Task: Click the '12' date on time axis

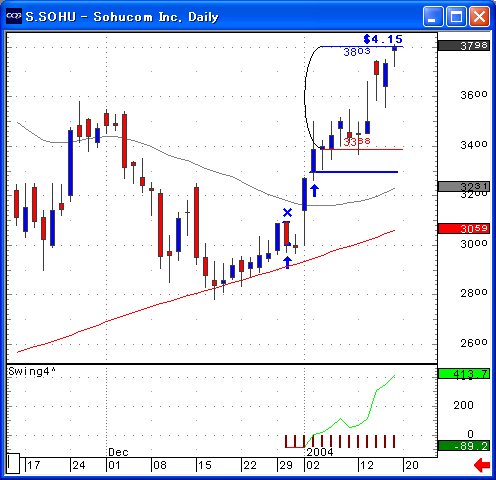Action: 367,465
